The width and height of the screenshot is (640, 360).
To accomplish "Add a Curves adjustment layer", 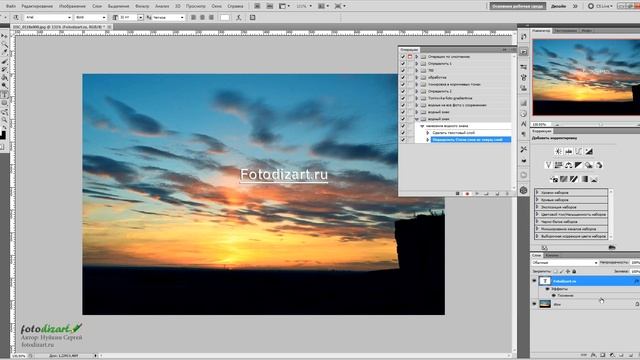I will coord(579,151).
